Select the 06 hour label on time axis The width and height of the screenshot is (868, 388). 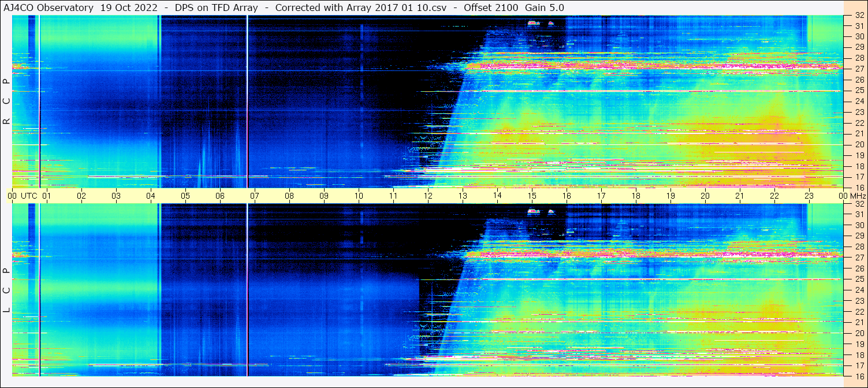220,196
